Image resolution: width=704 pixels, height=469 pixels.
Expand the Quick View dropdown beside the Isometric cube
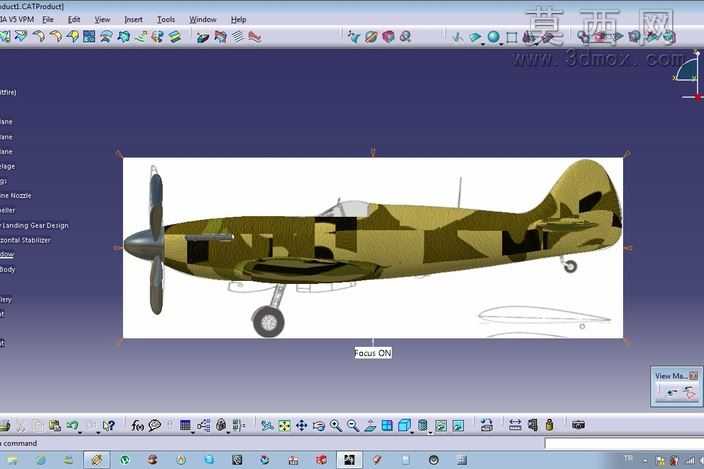[x=412, y=433]
